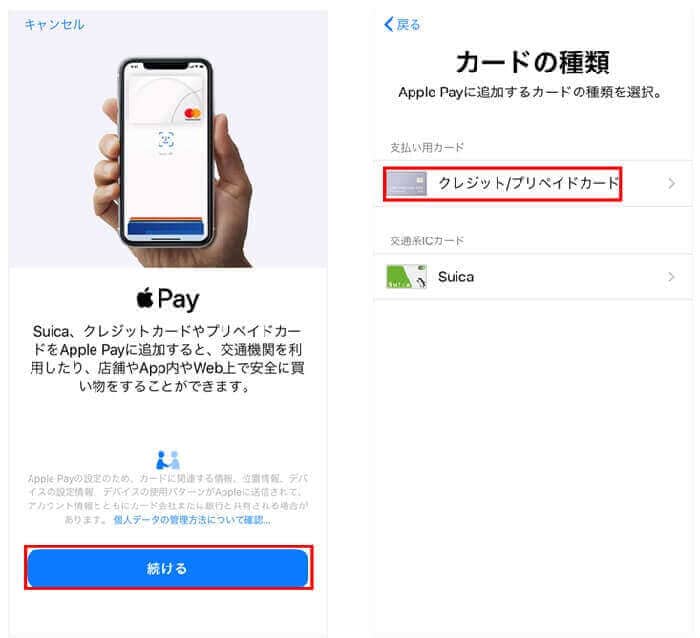Click the カードの種類 heading
This screenshot has height=638, width=700.
click(532, 62)
